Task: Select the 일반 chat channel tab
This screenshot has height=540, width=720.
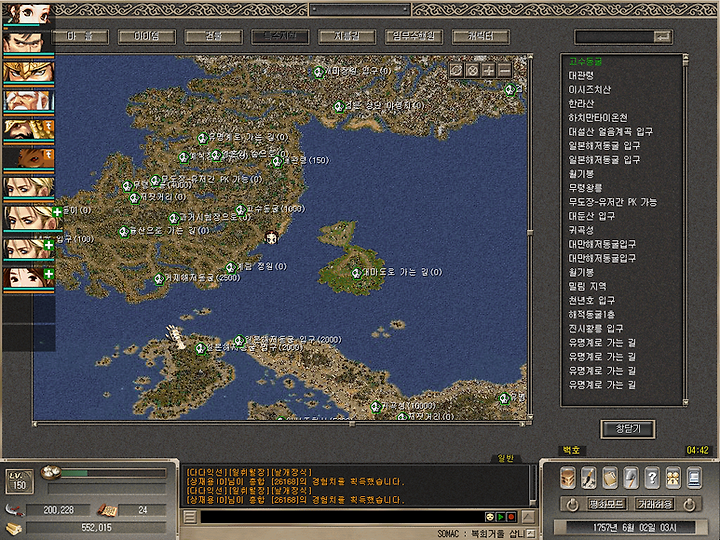Action: click(x=506, y=458)
